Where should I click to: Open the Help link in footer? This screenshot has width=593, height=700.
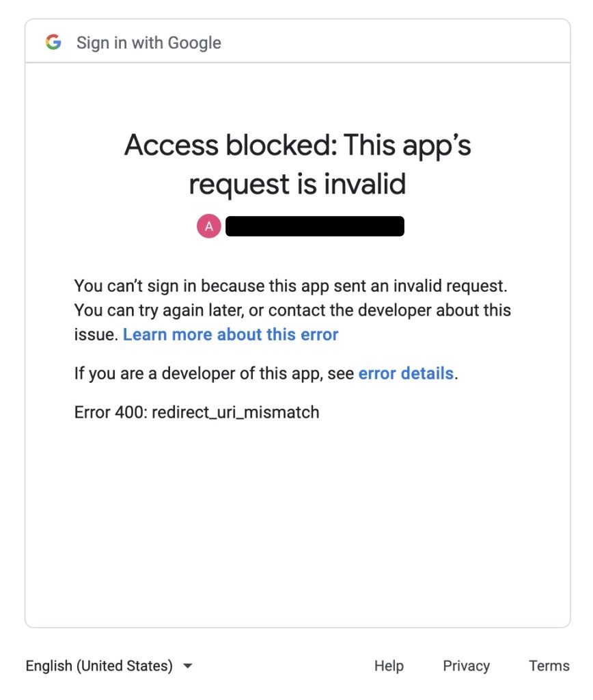[389, 666]
